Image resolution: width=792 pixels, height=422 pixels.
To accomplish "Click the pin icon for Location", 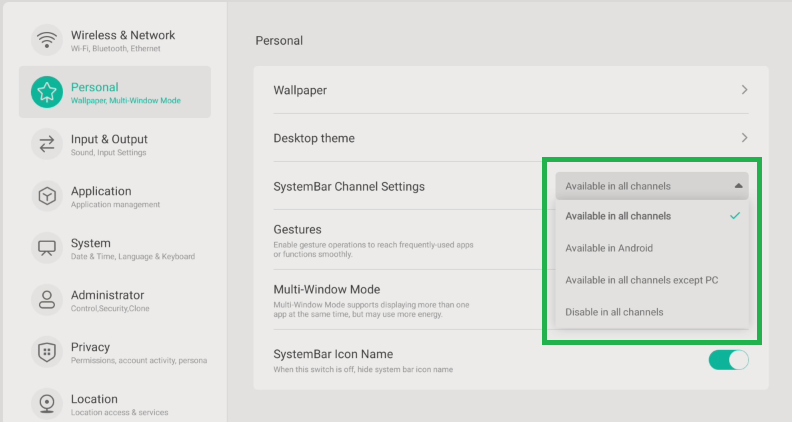I will 46,404.
